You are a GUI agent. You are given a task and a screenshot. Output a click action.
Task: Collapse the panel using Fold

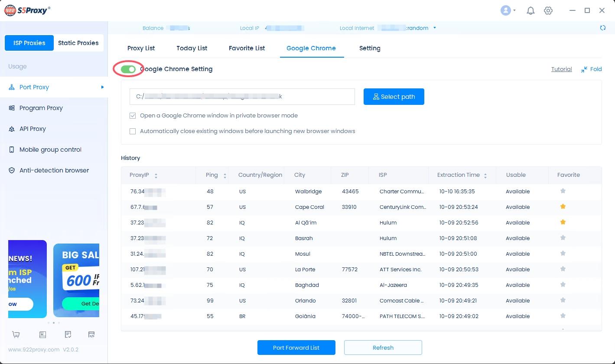pos(591,69)
